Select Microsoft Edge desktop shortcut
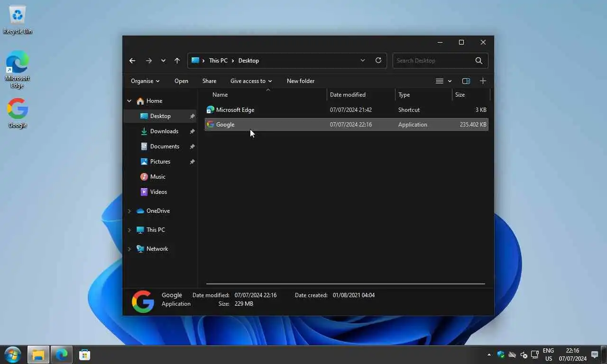The height and width of the screenshot is (364, 607). coord(18,69)
